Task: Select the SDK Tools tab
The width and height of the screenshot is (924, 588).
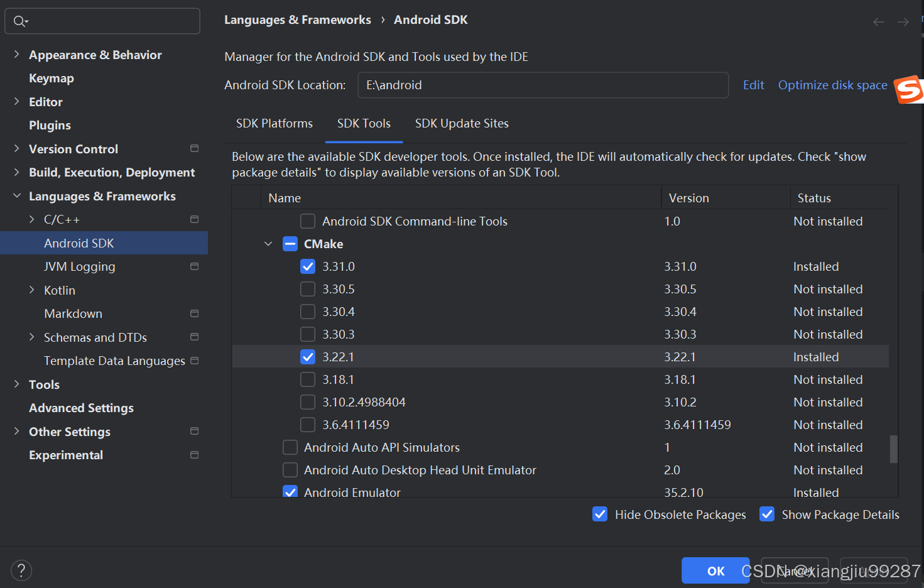Action: point(364,123)
